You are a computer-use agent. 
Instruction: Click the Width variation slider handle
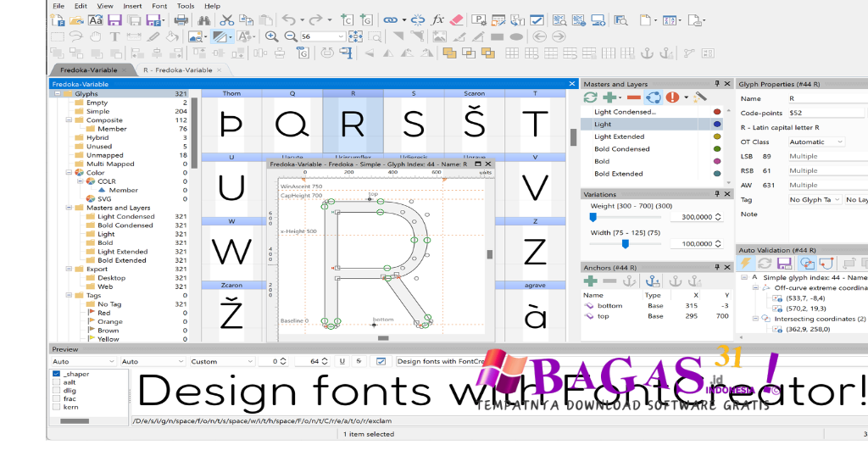click(x=625, y=243)
